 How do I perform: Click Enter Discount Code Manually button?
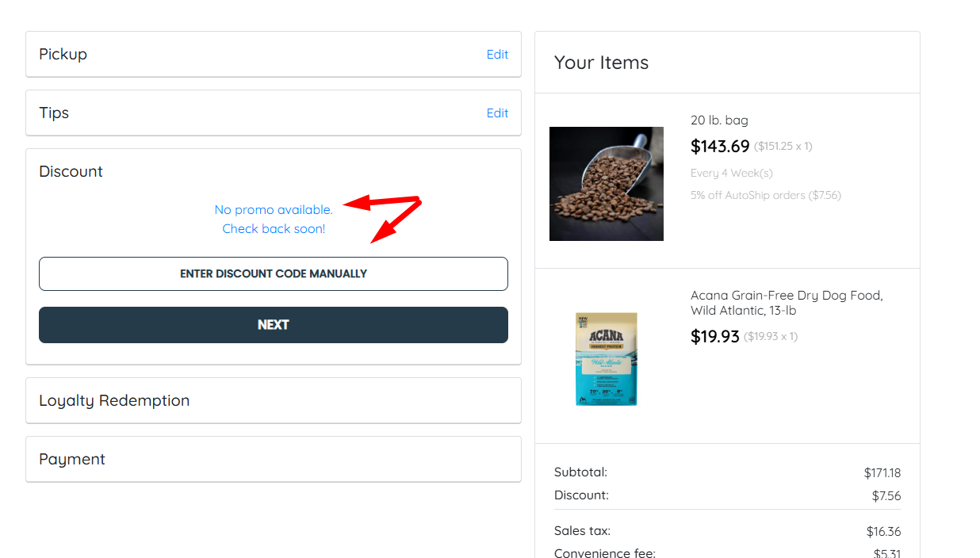[x=274, y=273]
